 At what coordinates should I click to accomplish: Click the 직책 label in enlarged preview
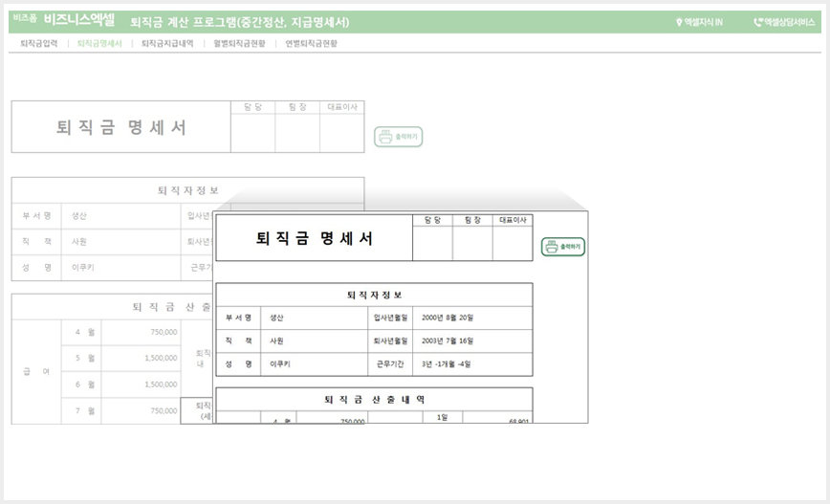click(x=238, y=340)
